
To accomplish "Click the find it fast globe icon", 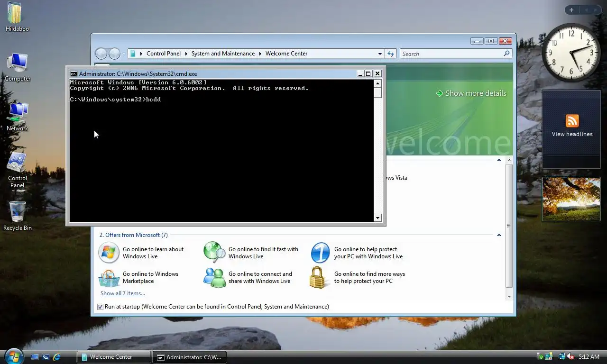I will tap(214, 253).
